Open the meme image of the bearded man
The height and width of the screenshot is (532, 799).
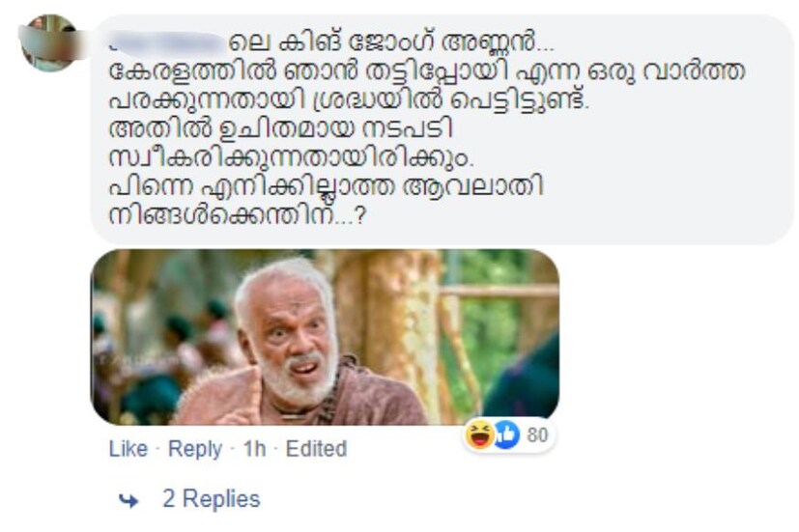(325, 337)
